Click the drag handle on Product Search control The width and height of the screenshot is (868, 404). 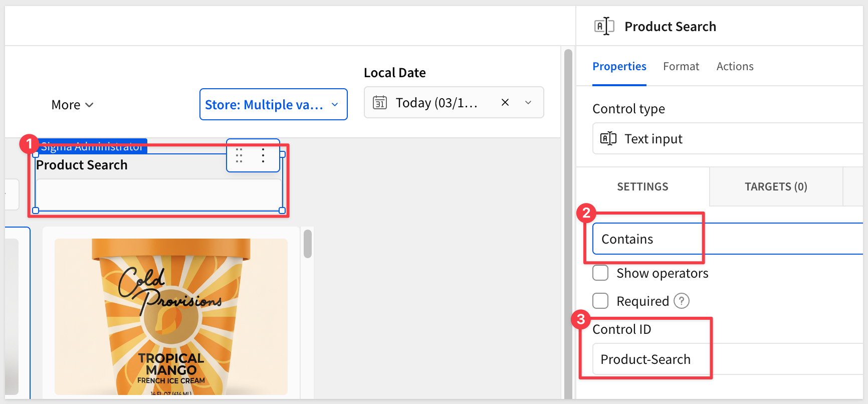(239, 155)
